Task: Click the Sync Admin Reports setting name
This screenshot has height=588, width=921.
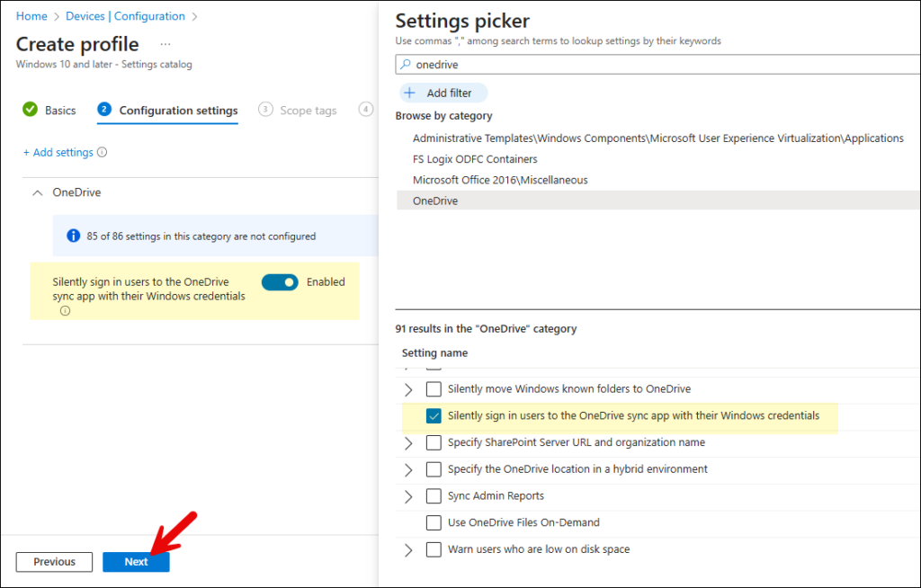Action: coord(496,495)
